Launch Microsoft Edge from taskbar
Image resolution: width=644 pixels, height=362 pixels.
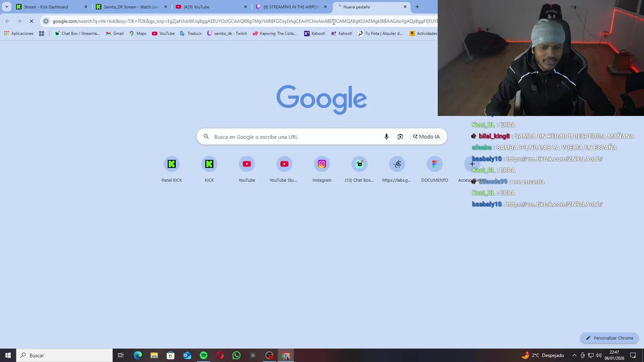coord(137,355)
